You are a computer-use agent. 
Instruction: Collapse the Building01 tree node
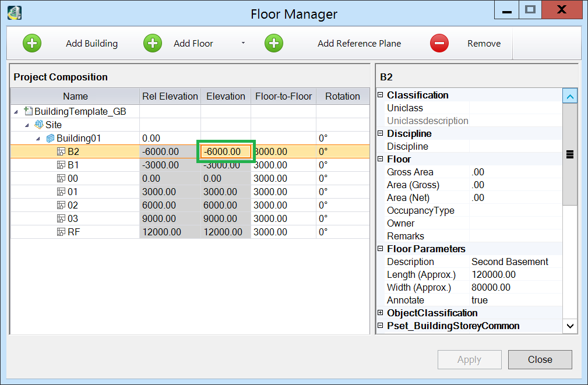coord(38,139)
